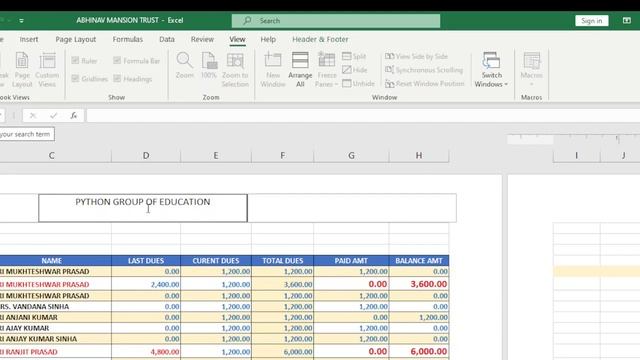Select column H header
The height and width of the screenshot is (360, 640).
(419, 156)
